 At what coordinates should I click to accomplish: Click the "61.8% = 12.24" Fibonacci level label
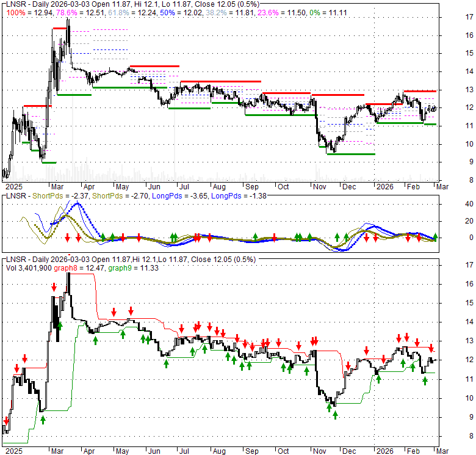click(126, 13)
